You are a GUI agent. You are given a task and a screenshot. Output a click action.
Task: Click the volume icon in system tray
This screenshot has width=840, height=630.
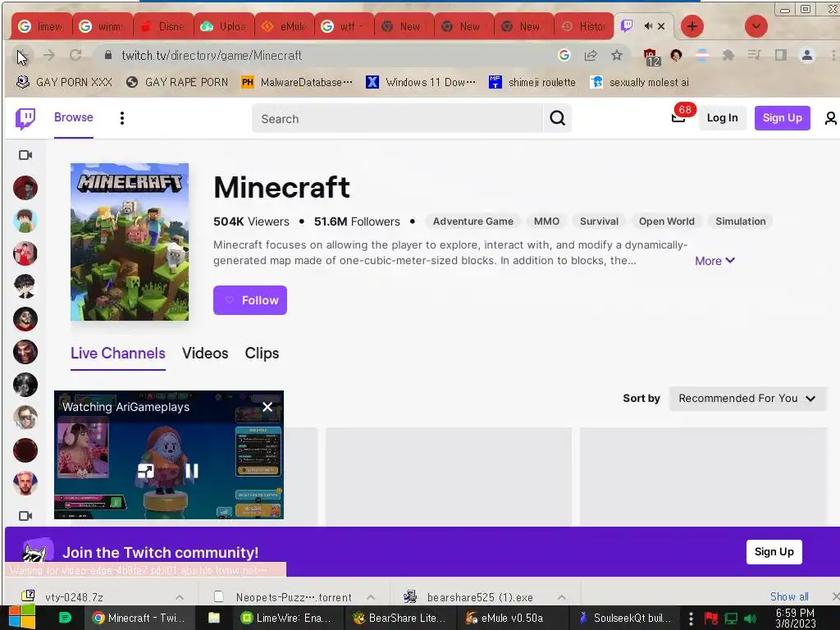(750, 619)
